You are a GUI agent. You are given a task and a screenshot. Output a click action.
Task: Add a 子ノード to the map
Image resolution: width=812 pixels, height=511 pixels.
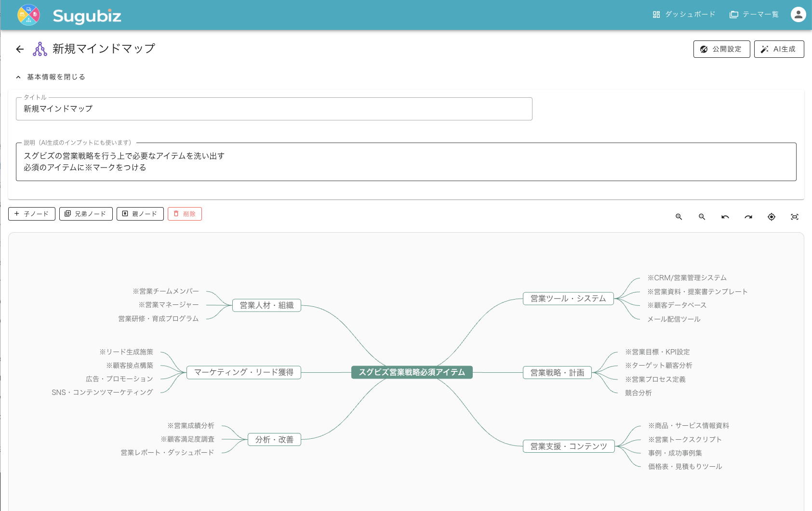[31, 213]
